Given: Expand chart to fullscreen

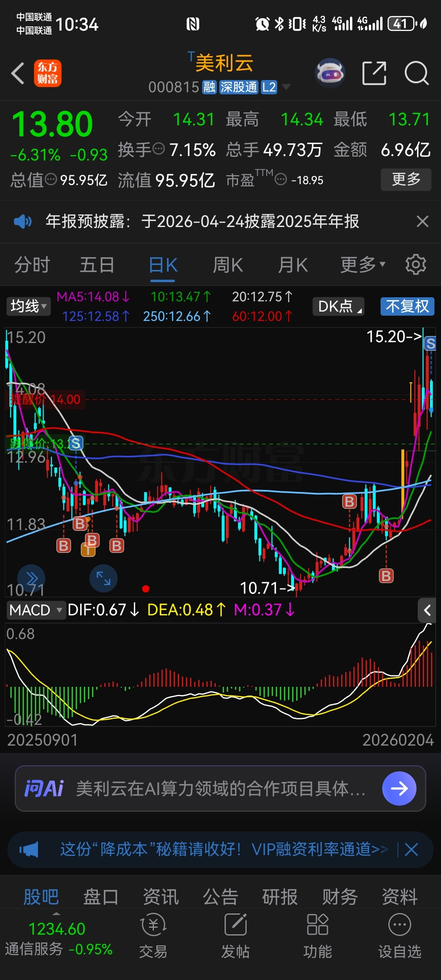Looking at the screenshot, I should coord(103,578).
